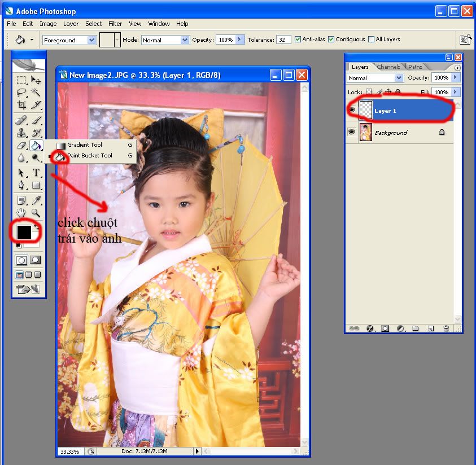476x465 pixels.
Task: Pick the Horizontal Type tool
Action: [36, 173]
